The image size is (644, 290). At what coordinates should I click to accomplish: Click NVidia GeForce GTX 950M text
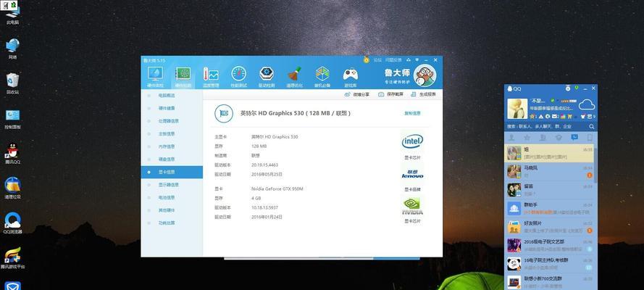pos(277,188)
